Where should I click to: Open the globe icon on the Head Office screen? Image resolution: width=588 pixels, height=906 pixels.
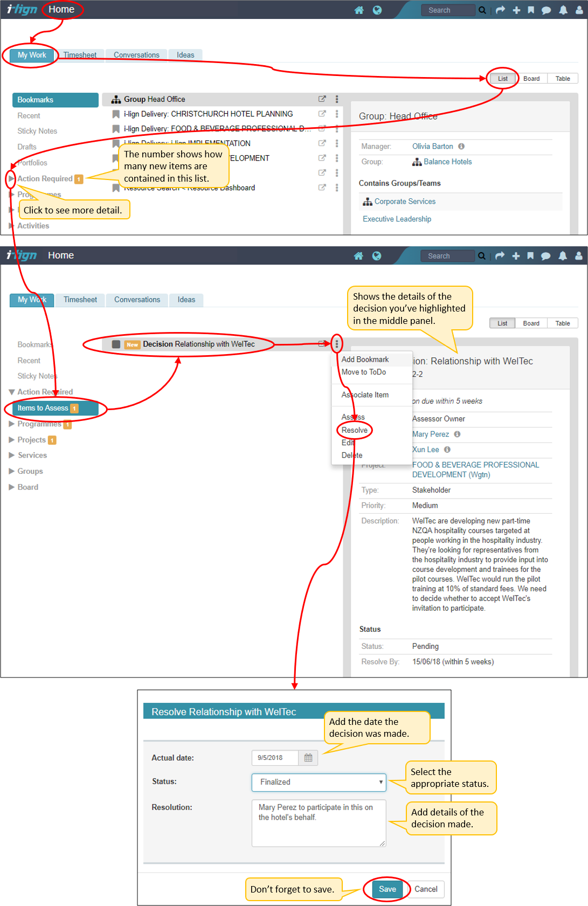click(377, 10)
